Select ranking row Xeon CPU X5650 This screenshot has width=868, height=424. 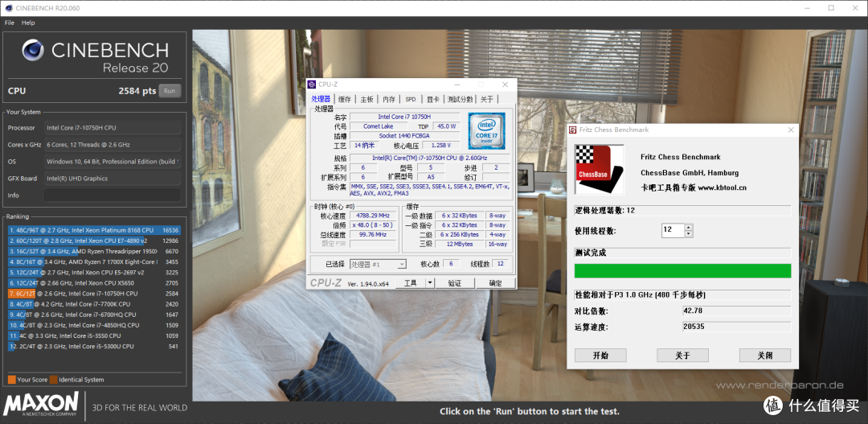pos(93,282)
